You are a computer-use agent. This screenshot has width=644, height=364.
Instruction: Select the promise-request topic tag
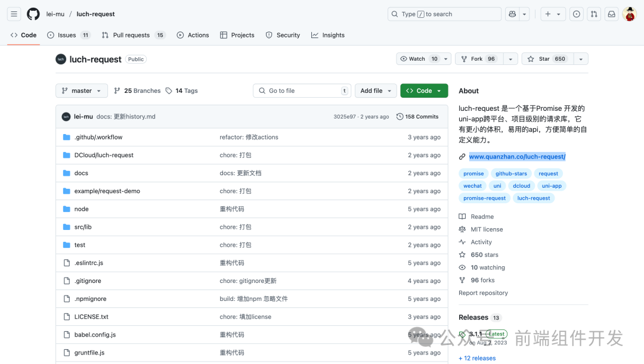pyautogui.click(x=485, y=198)
